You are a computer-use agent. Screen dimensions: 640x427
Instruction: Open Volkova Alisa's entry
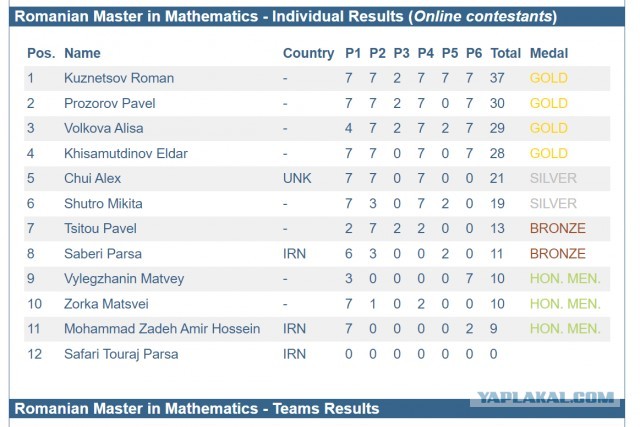(x=104, y=128)
